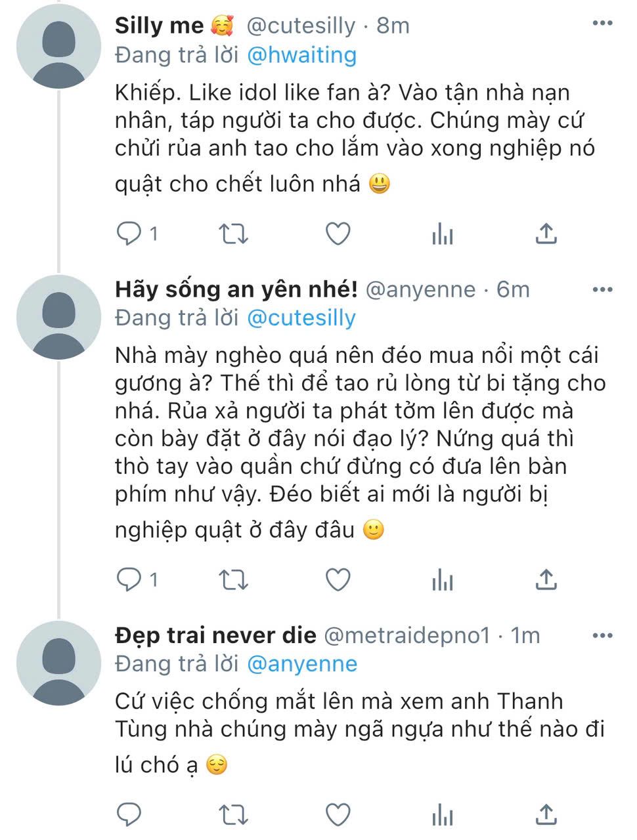Reply to the Đẹp trai never die tweet

click(x=128, y=814)
